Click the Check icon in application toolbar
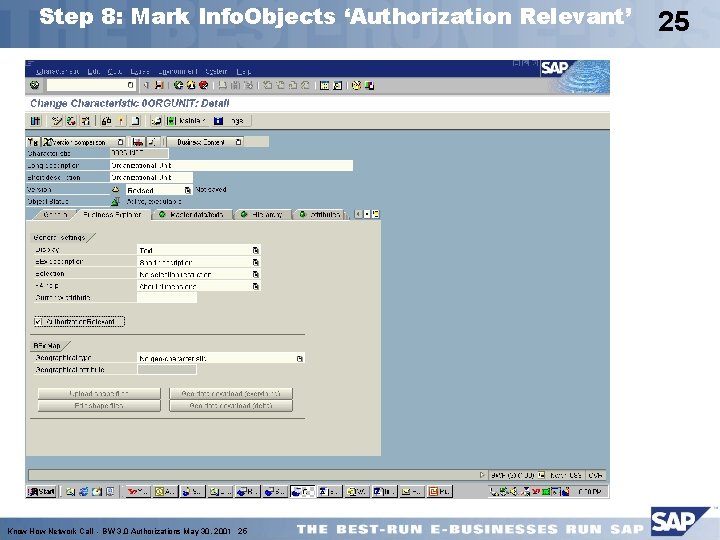This screenshot has width=720, height=540. click(106, 121)
